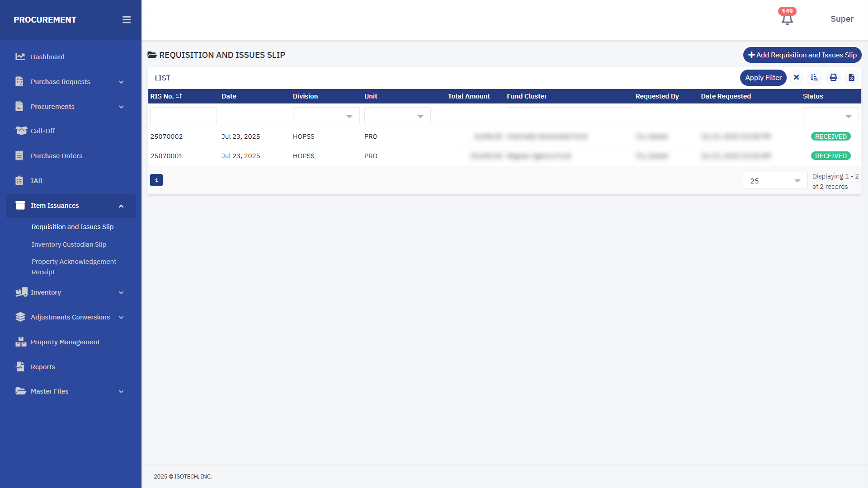Open the Status filter dropdown

point(830,116)
